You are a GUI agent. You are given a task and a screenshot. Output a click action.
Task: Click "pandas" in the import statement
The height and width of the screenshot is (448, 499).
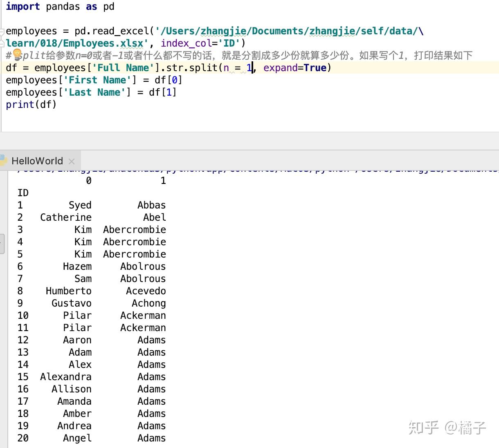point(63,7)
